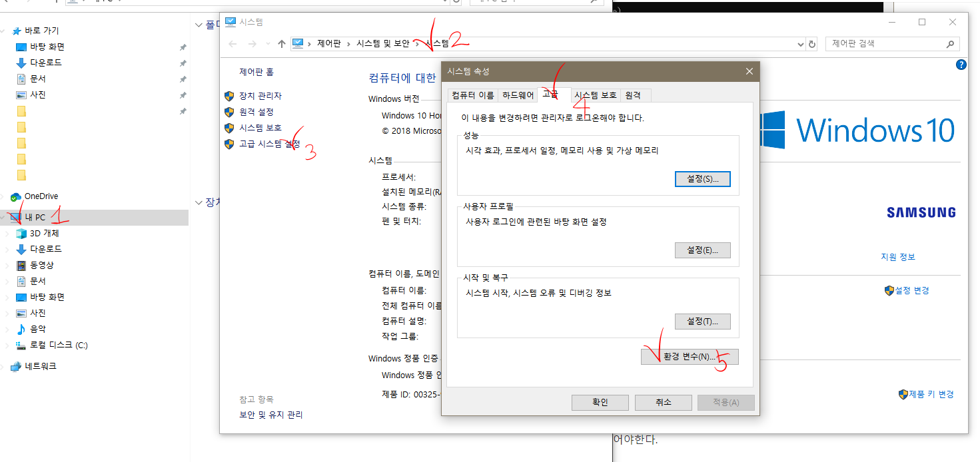Open 고급 시스템 설정 link
980x462 pixels.
[x=270, y=144]
